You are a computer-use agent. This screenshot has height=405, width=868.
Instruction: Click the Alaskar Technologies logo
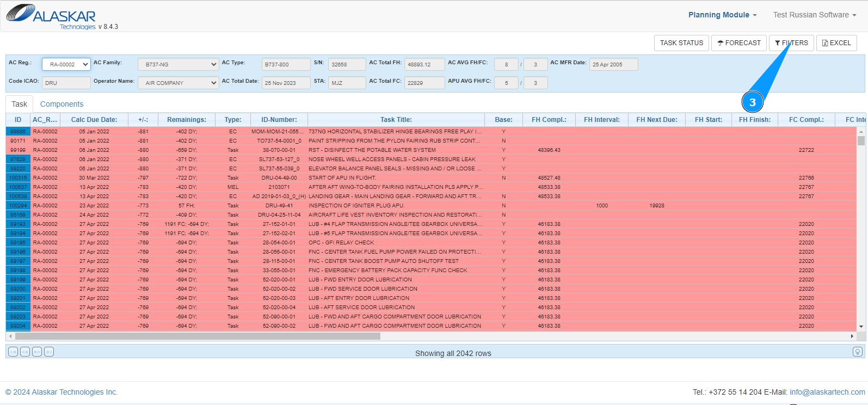pyautogui.click(x=52, y=16)
